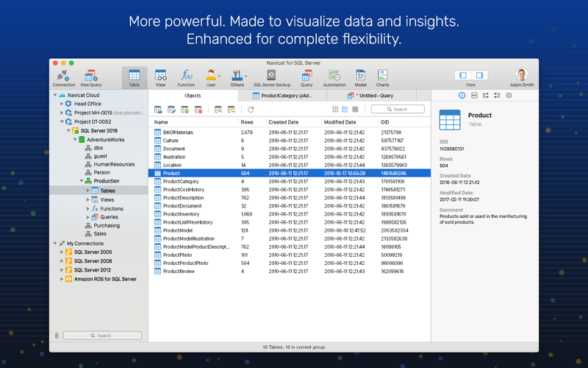Click the design table pencil icon

coord(171,110)
